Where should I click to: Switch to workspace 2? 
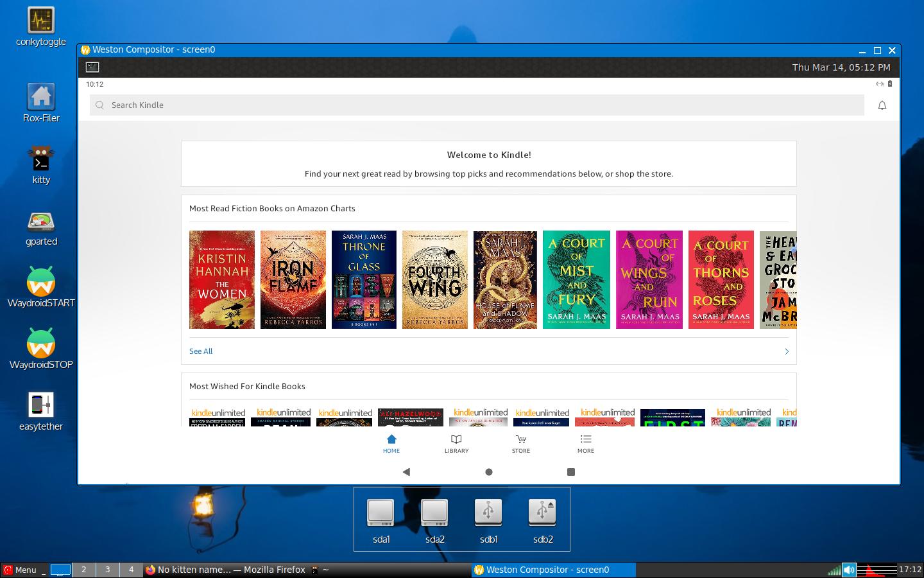(x=83, y=570)
